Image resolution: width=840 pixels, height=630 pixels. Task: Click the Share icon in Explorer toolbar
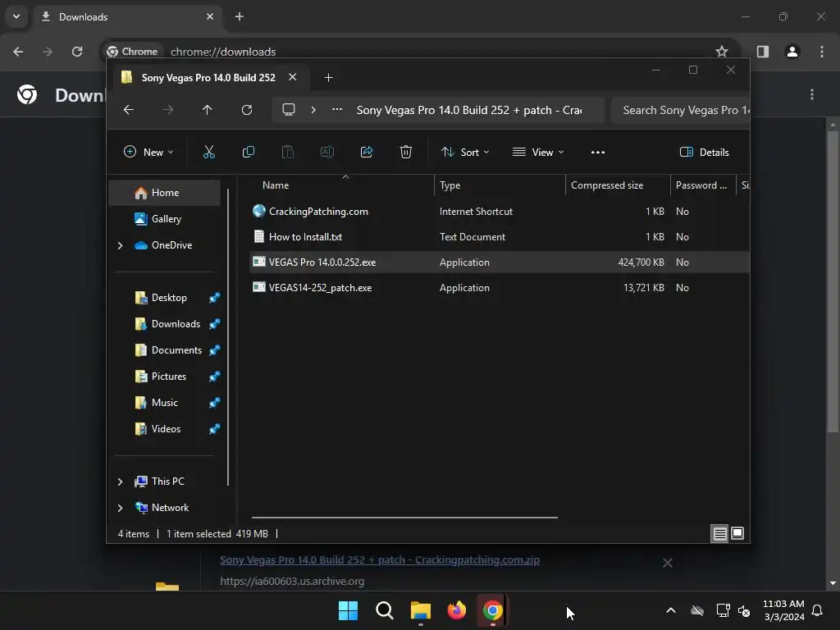(367, 152)
